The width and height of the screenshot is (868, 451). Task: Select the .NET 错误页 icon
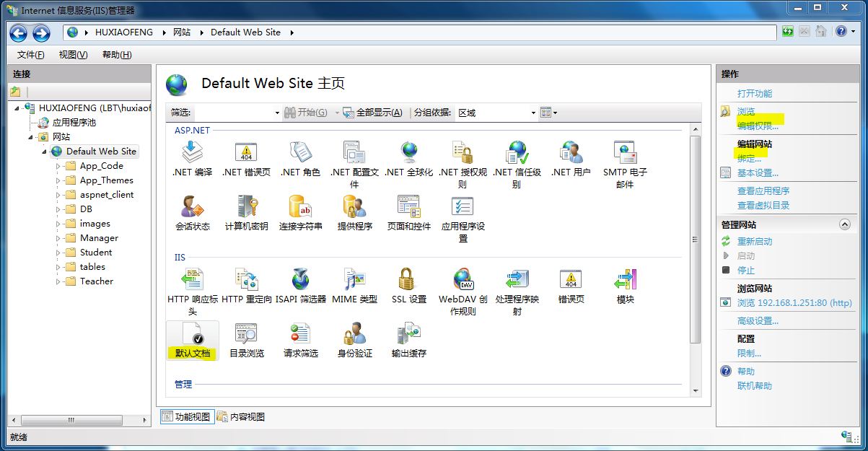point(247,155)
